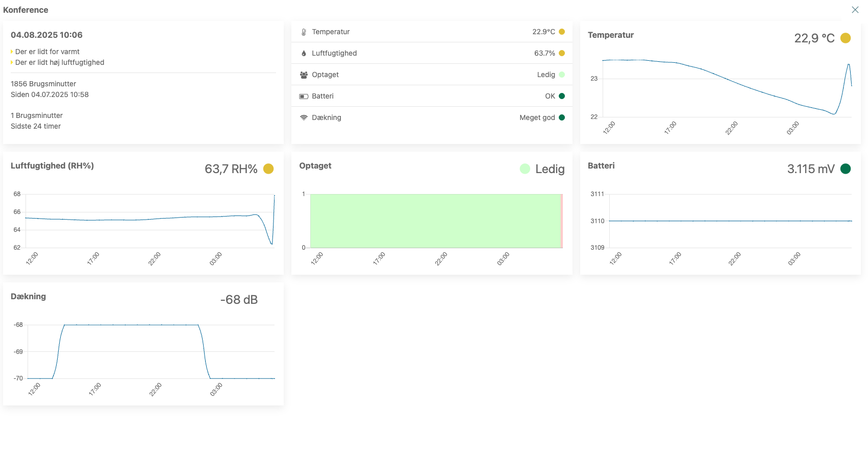Image resolution: width=868 pixels, height=456 pixels.
Task: Click the light green dot beside Ledig heading
Action: (525, 169)
